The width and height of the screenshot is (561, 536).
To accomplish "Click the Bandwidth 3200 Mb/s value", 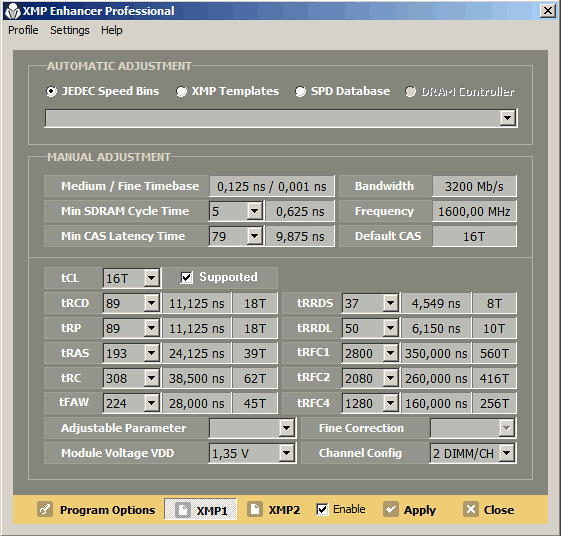I will 474,186.
